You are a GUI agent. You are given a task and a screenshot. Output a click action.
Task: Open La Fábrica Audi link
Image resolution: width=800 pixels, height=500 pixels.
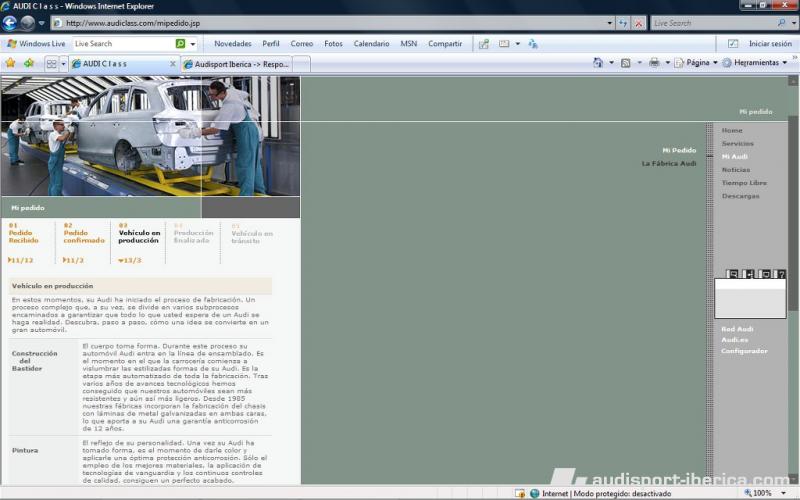[669, 164]
